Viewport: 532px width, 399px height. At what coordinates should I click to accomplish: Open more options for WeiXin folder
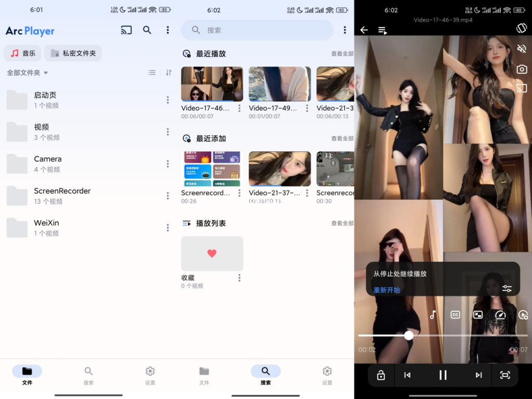[168, 228]
